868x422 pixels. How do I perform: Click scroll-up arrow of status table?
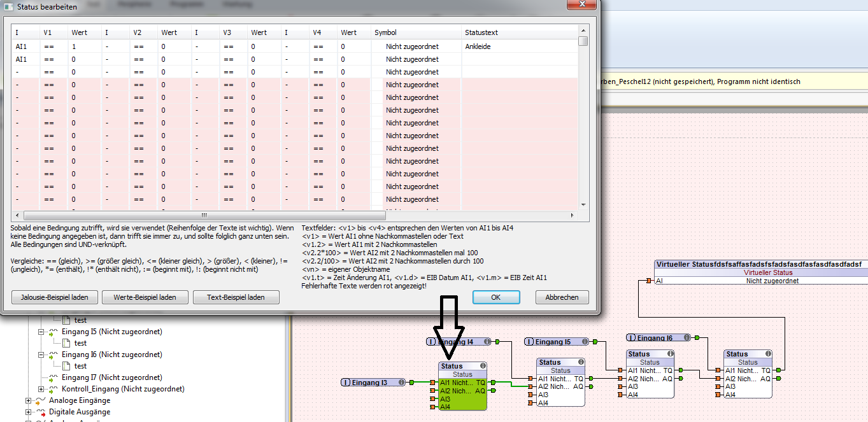[x=583, y=30]
